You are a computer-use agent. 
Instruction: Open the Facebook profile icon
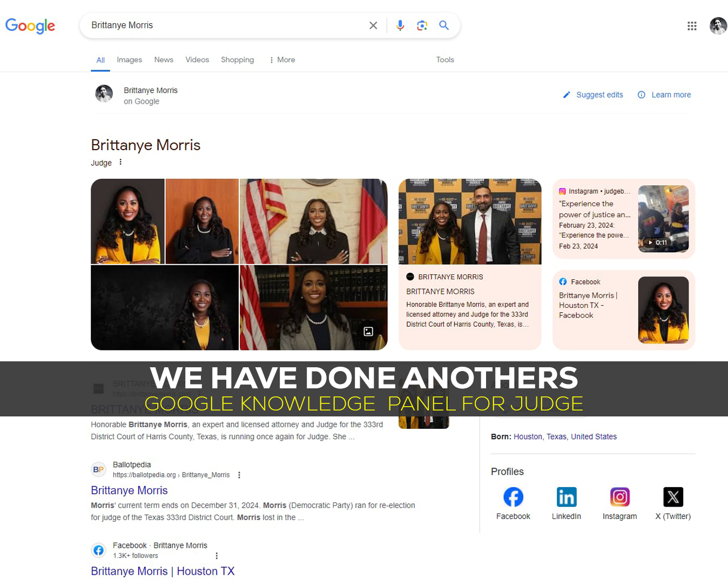(513, 497)
